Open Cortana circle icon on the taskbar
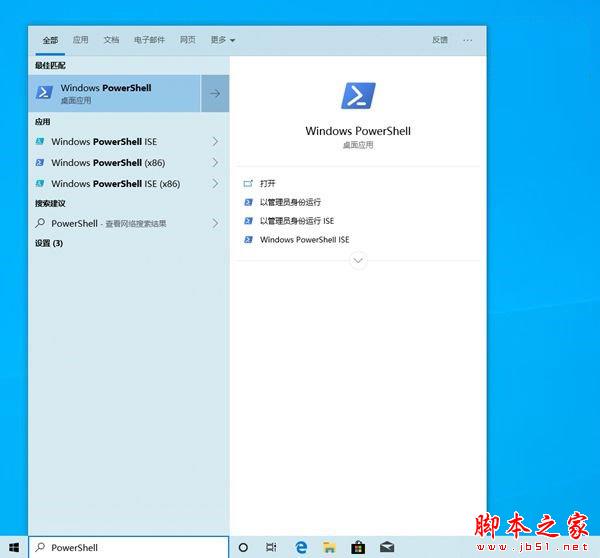 tap(243, 547)
